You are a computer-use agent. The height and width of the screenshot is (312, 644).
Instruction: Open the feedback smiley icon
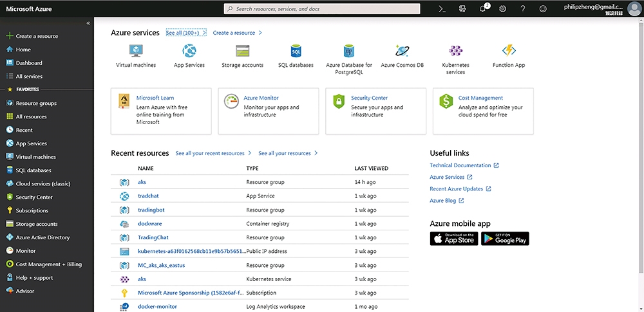[x=543, y=8]
